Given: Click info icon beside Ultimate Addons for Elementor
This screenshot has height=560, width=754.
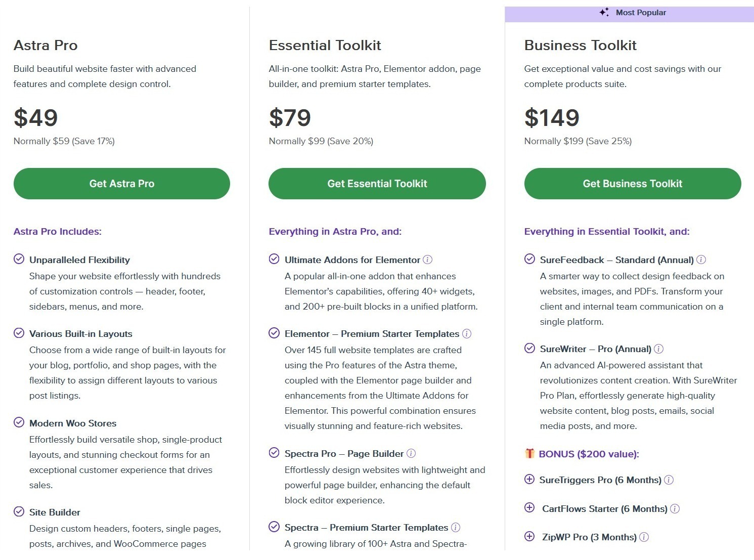Looking at the screenshot, I should [428, 260].
